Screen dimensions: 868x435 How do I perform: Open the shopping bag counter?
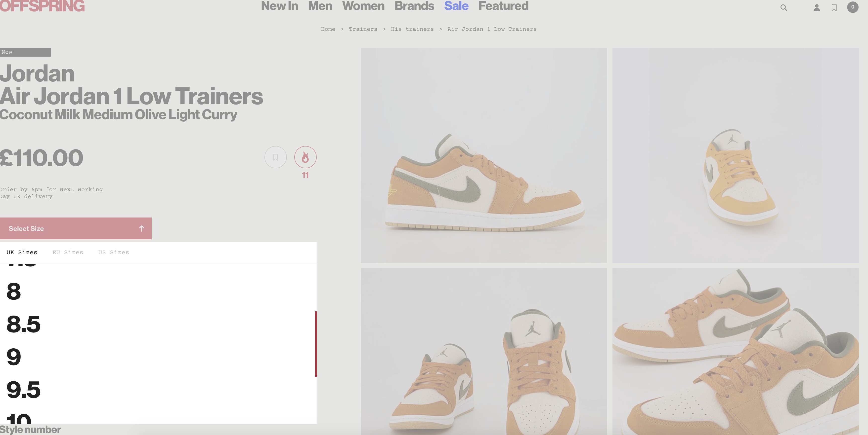pos(853,7)
